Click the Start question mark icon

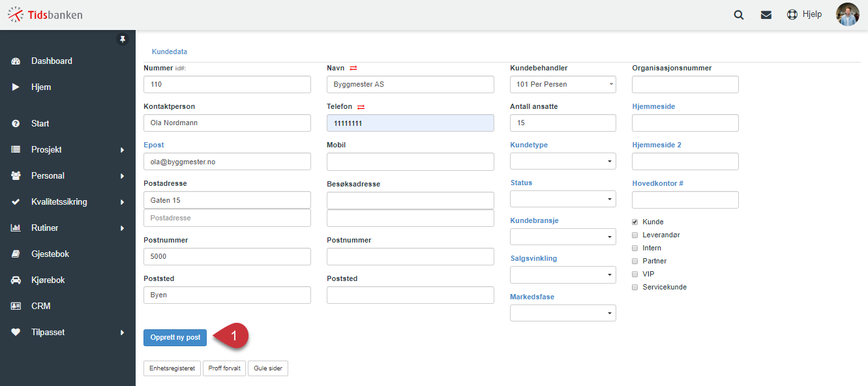coord(16,124)
